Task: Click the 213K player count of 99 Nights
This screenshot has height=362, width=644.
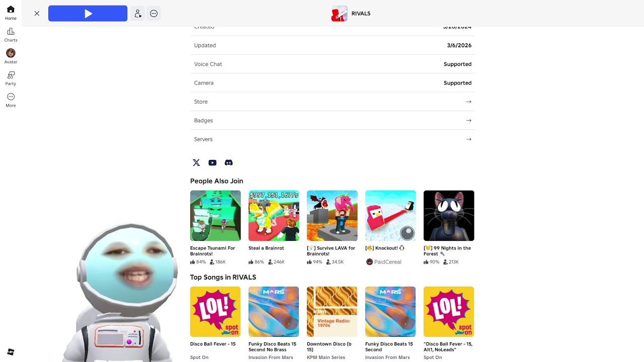Action: pos(451,262)
